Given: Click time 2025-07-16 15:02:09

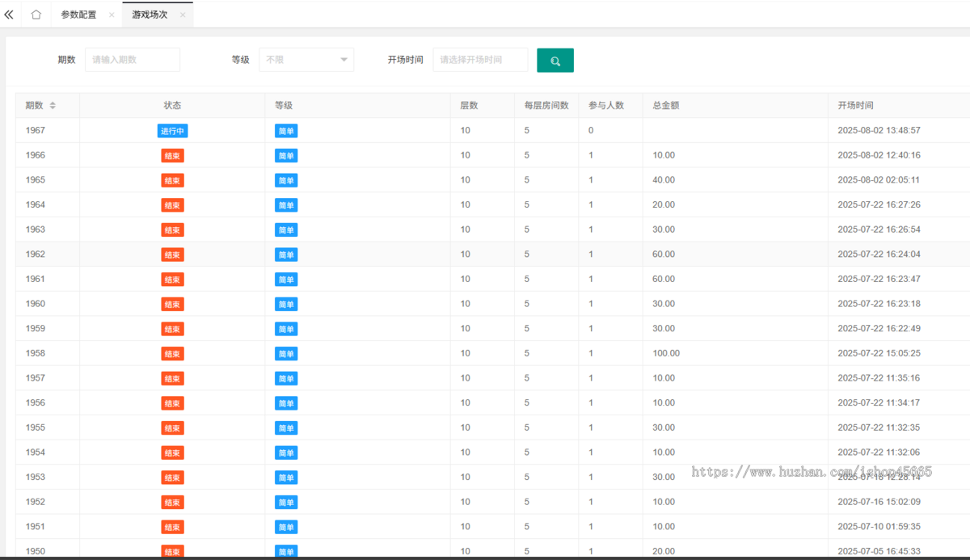Looking at the screenshot, I should [x=879, y=502].
